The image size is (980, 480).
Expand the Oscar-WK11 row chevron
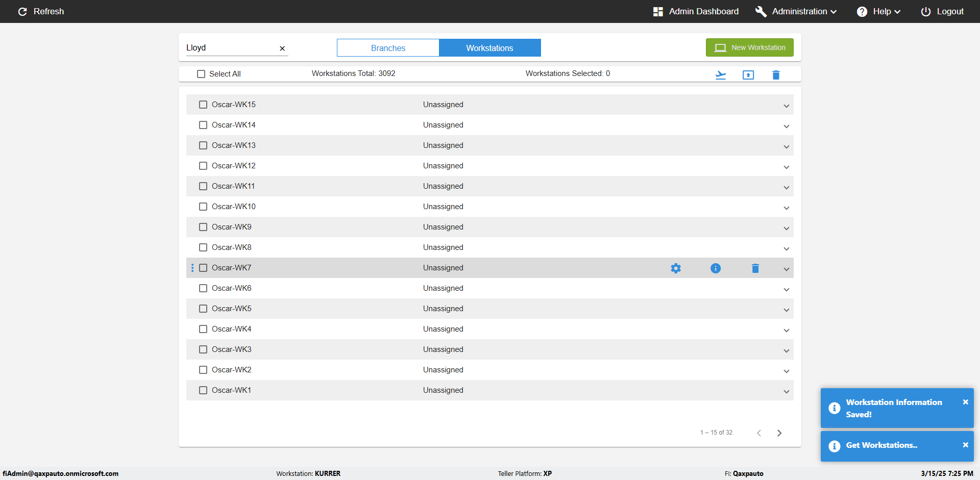(787, 188)
